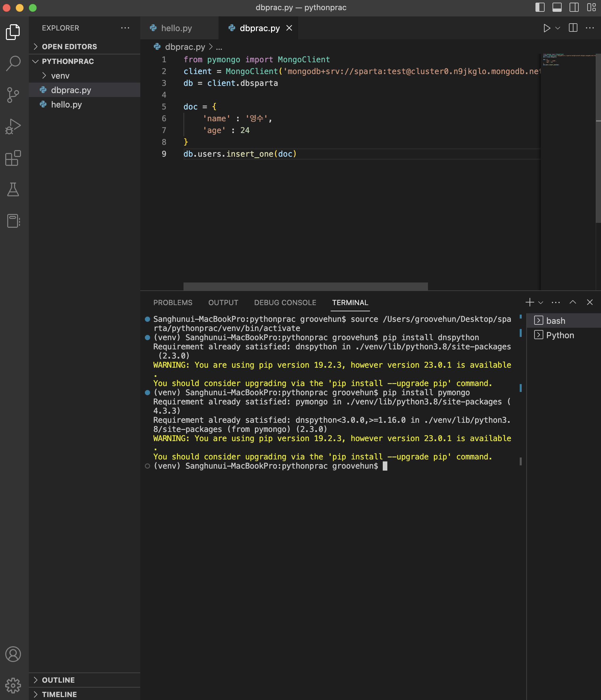The image size is (601, 700).
Task: Open the Testing flask icon
Action: [13, 189]
